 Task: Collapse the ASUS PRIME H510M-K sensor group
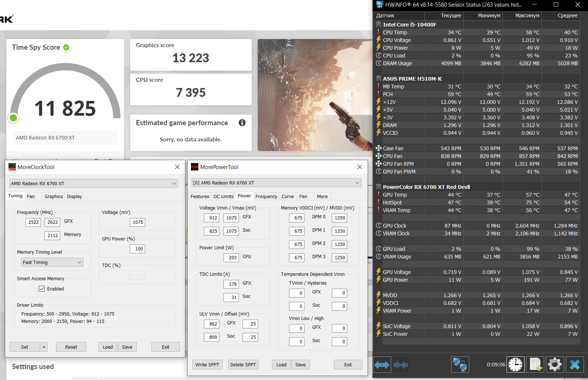point(379,79)
